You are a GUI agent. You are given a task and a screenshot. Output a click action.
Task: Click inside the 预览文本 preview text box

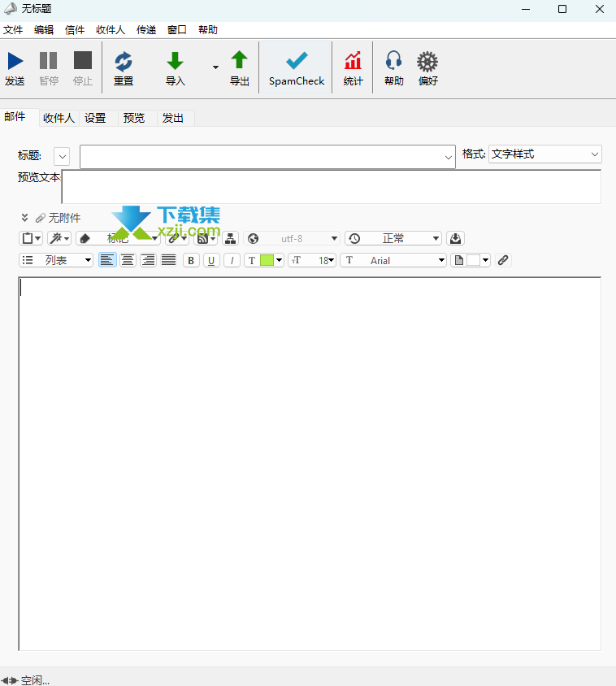point(332,187)
